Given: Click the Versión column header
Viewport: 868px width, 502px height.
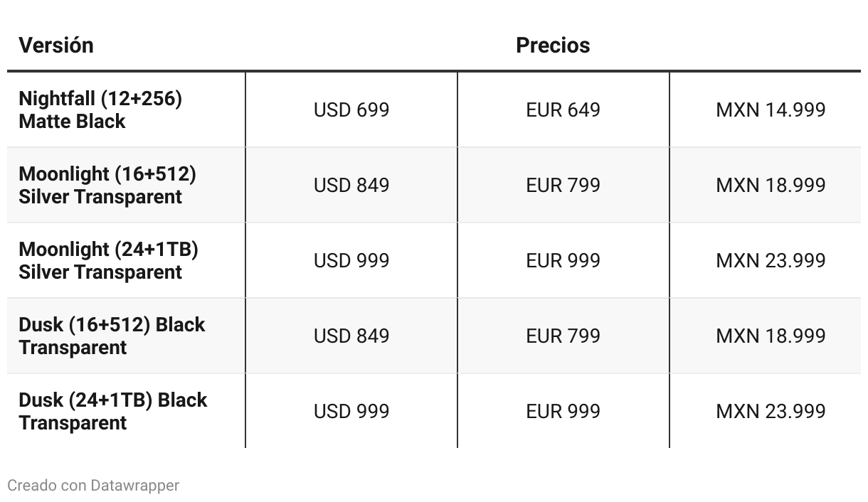Looking at the screenshot, I should [x=56, y=45].
